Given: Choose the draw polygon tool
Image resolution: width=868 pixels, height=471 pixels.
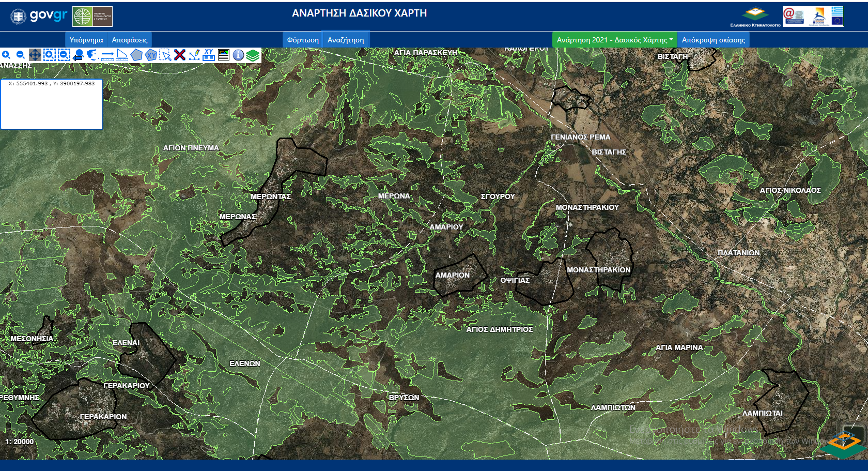Looking at the screenshot, I should tap(136, 55).
